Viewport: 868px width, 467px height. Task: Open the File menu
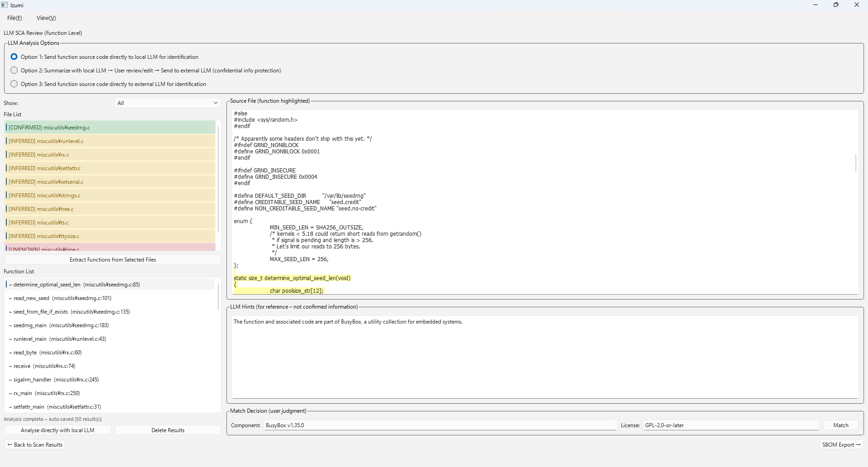[14, 18]
